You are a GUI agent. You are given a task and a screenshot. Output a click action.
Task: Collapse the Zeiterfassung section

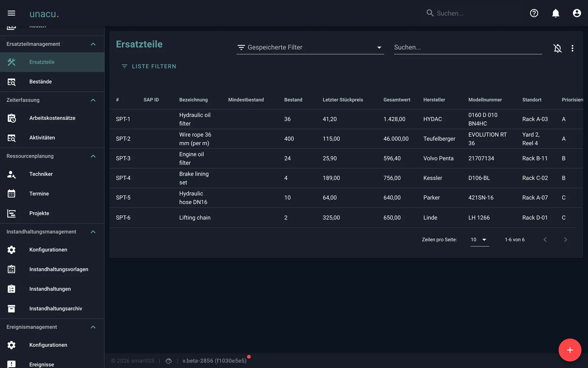(93, 100)
